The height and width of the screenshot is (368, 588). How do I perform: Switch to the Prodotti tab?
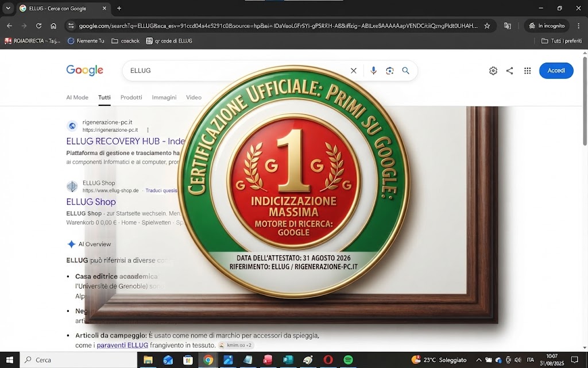(131, 97)
